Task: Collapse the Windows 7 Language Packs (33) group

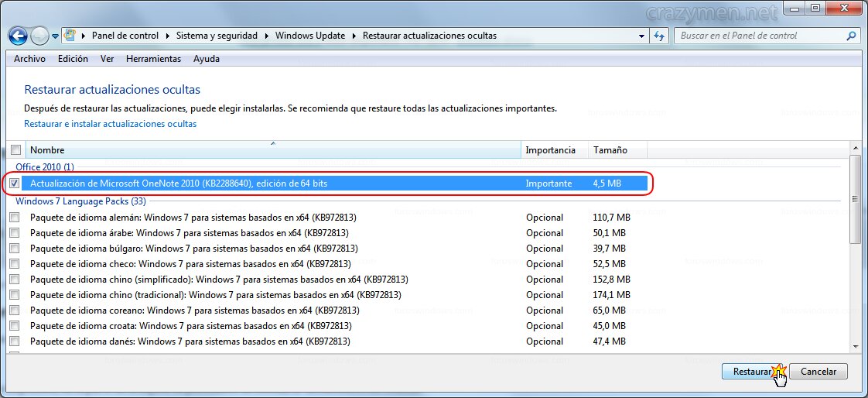Action: [81, 201]
